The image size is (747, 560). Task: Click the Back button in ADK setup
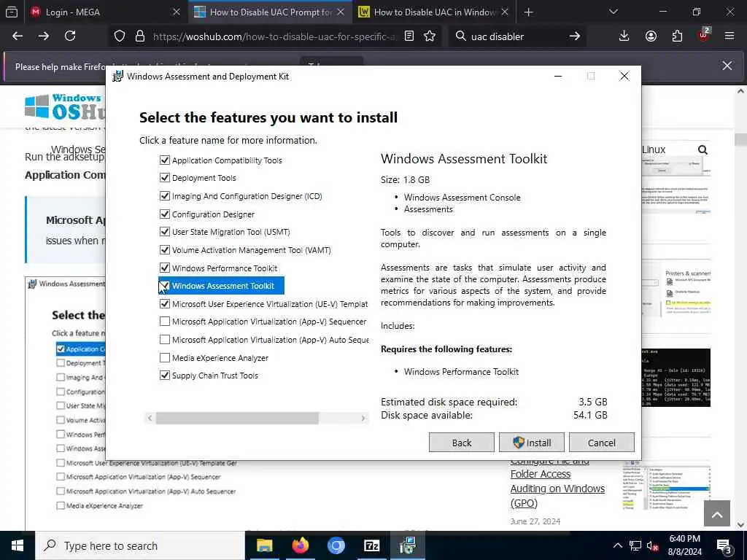click(462, 443)
